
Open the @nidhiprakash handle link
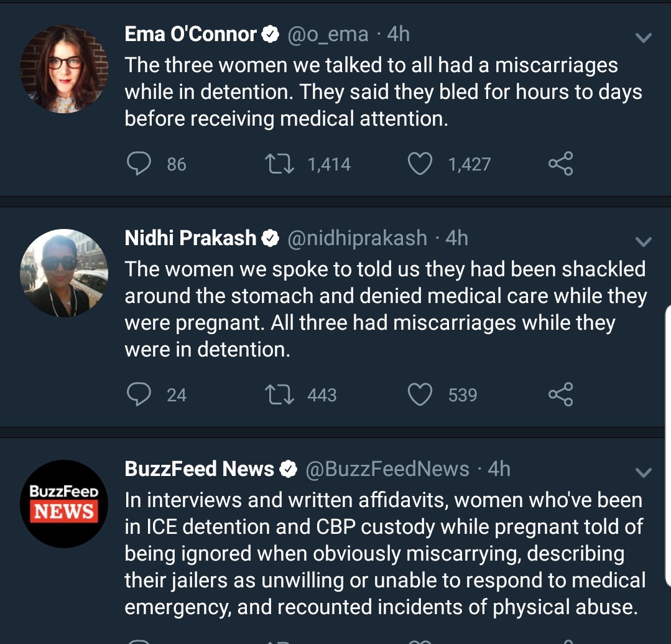coord(357,238)
